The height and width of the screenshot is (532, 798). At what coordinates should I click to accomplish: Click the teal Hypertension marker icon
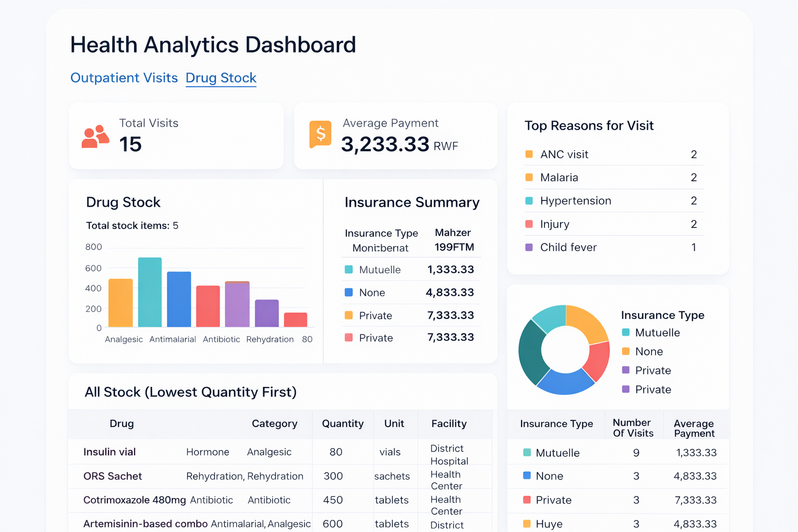coord(529,200)
